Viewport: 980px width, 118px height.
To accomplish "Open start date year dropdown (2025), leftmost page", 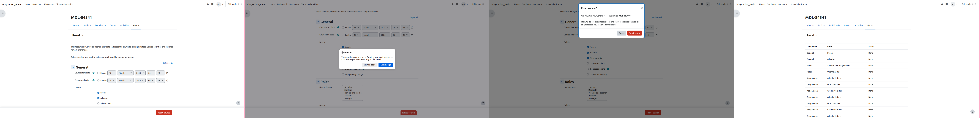I will coord(140,73).
